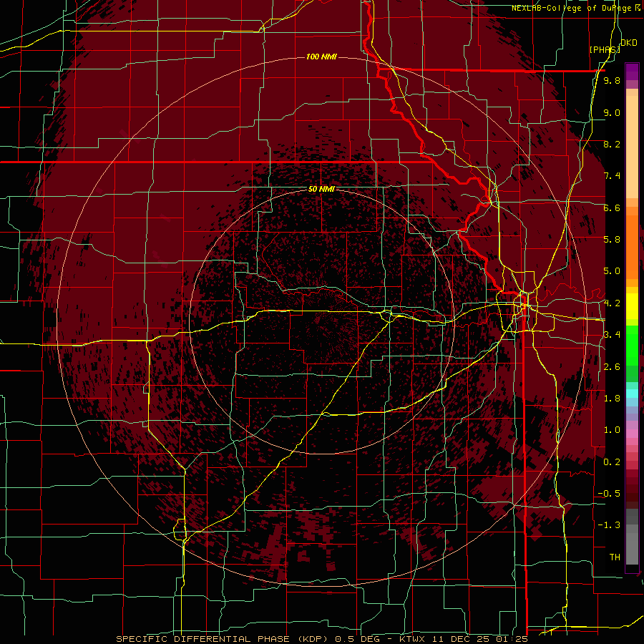Image resolution: width=644 pixels, height=644 pixels.
Task: Click the 9.0 value on color scale
Action: point(612,112)
